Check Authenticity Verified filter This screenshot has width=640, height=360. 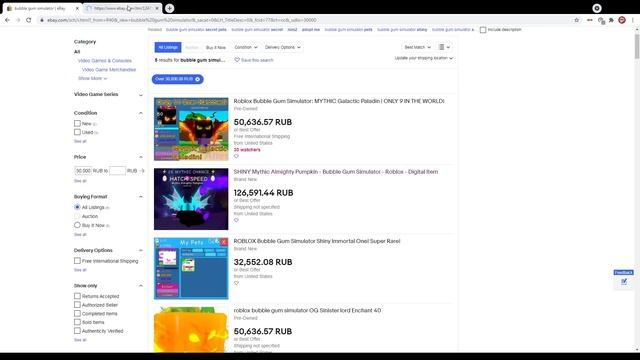coord(77,331)
